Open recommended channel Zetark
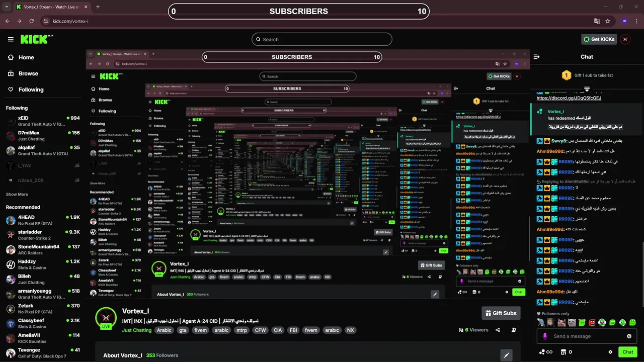This screenshot has width=644, height=362. (x=43, y=309)
